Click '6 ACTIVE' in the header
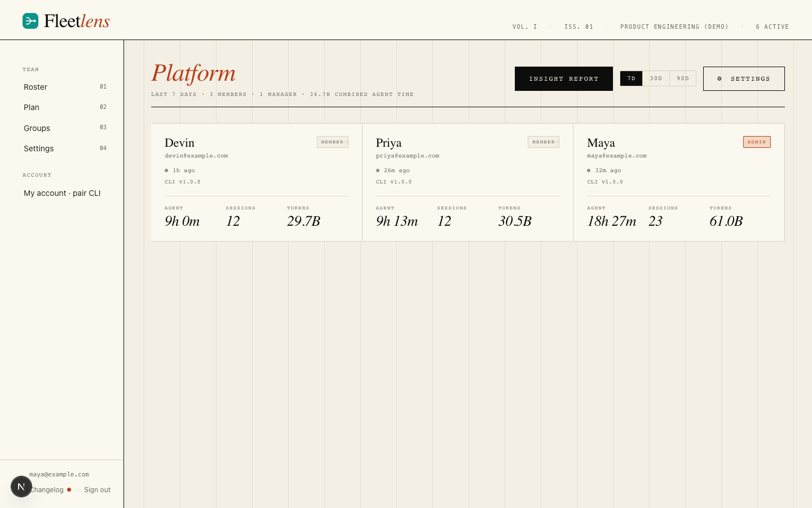Screen dimensions: 812x508 click(773, 27)
